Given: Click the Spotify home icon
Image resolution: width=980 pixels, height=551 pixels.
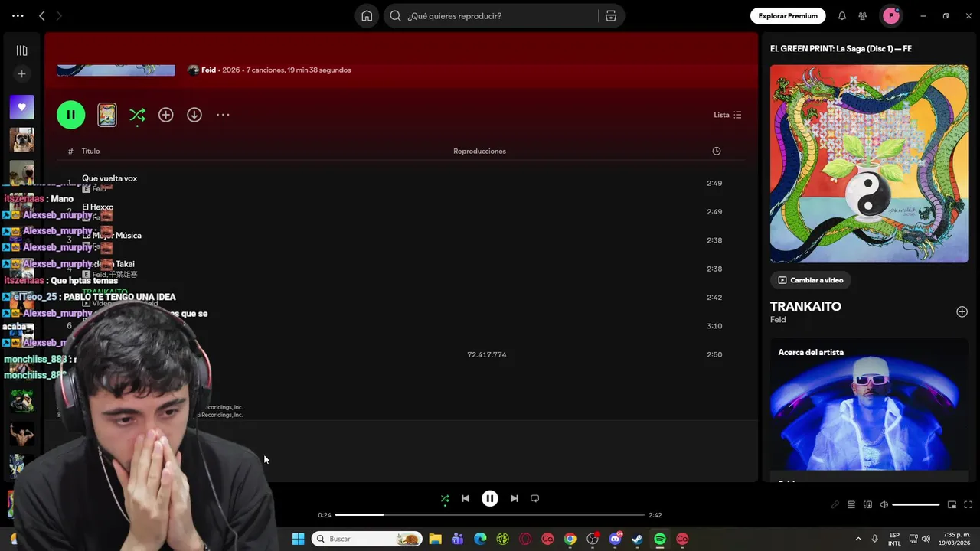Looking at the screenshot, I should coord(367,16).
